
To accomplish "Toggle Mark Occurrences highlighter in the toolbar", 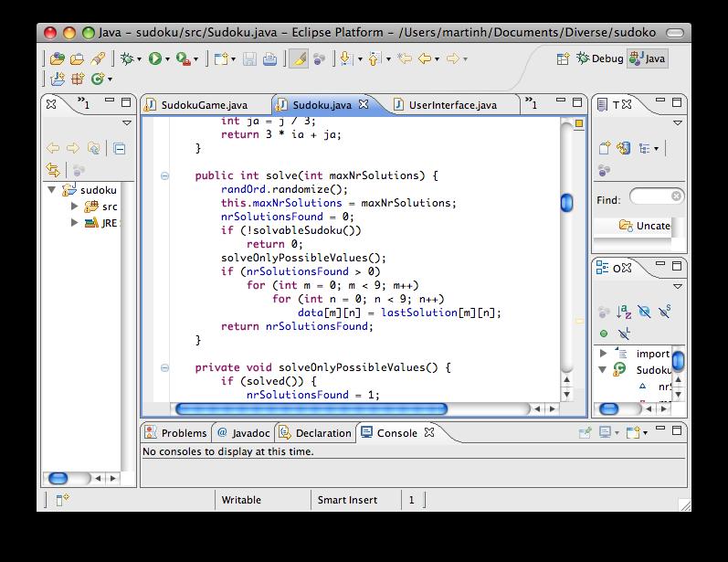I will click(x=299, y=59).
